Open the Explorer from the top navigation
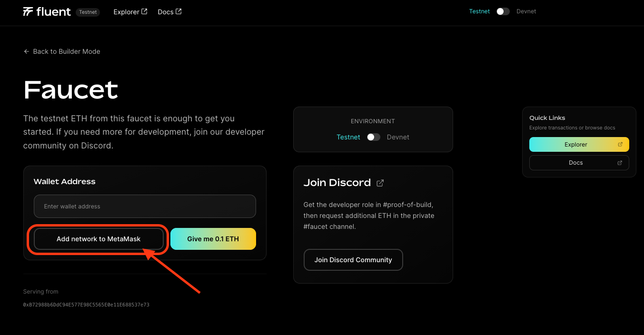The width and height of the screenshot is (644, 335). [127, 11]
